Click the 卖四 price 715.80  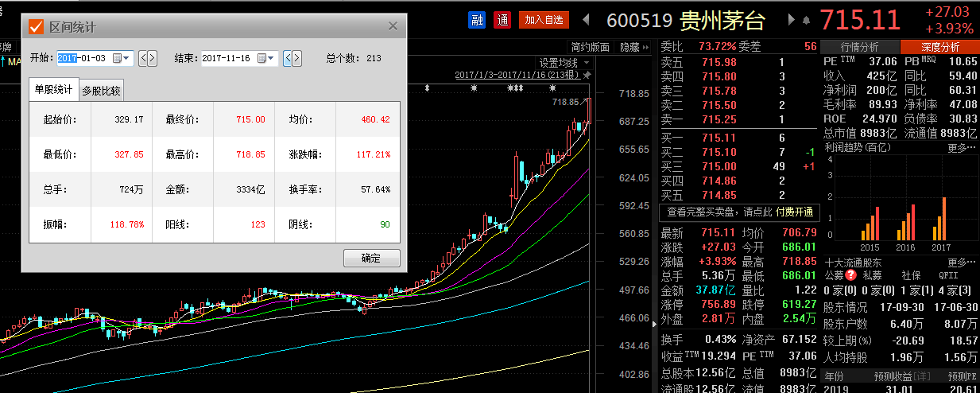[x=719, y=76]
